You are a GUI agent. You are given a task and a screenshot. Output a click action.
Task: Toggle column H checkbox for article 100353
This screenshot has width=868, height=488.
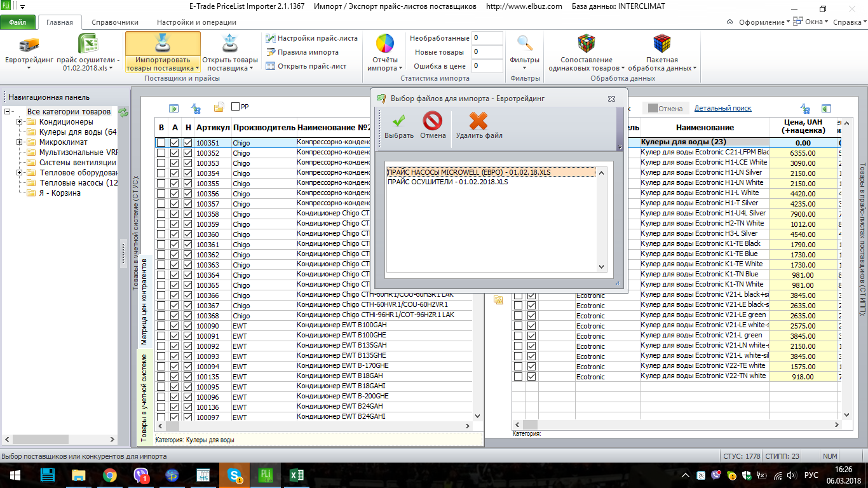coord(187,163)
